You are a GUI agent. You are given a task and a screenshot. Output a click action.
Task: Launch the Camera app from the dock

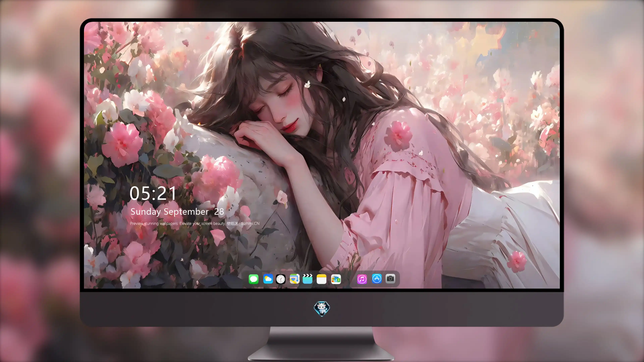pos(390,279)
